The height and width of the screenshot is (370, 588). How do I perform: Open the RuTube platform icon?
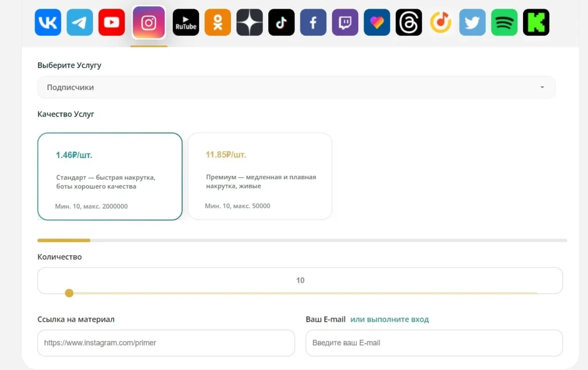(x=185, y=22)
